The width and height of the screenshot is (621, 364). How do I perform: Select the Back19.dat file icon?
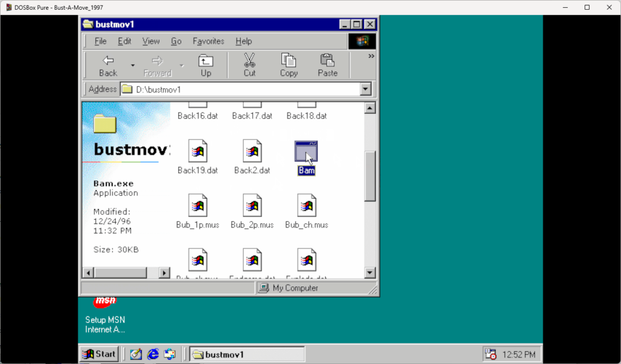(x=198, y=152)
